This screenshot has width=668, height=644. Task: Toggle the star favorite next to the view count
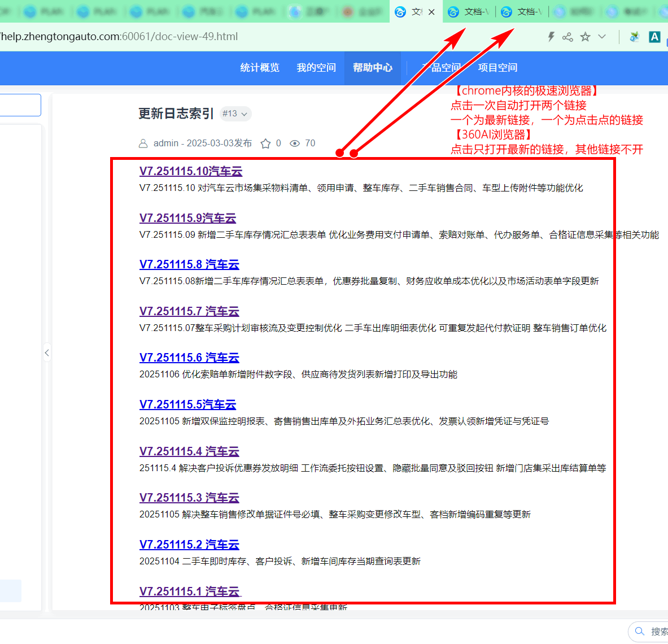point(264,143)
